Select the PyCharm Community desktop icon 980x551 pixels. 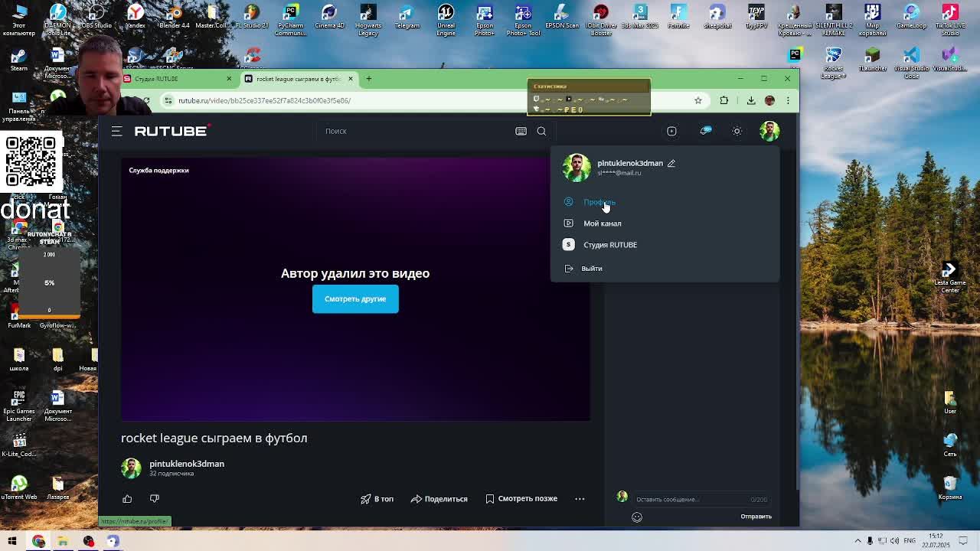(x=291, y=20)
